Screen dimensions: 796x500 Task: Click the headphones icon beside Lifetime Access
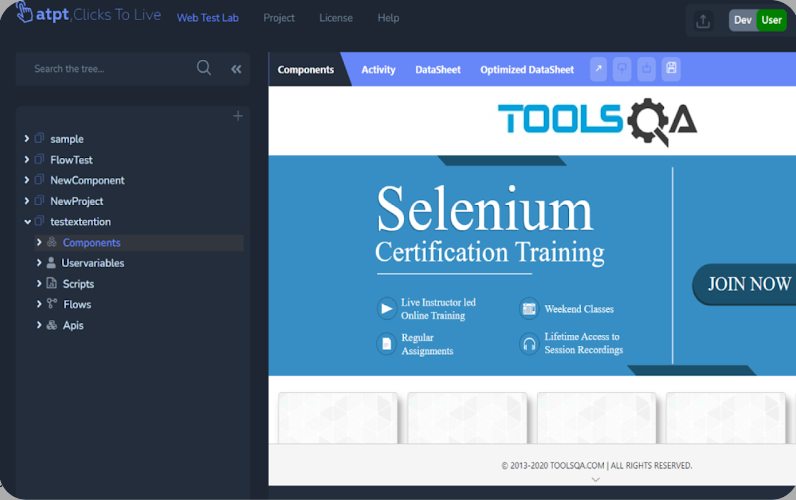[529, 344]
